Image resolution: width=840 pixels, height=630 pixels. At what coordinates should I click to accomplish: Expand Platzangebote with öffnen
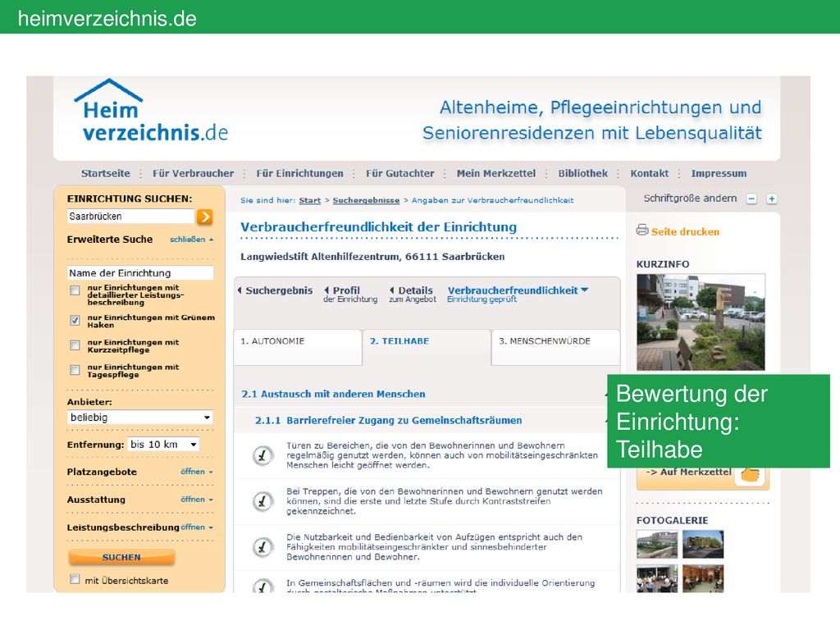tap(197, 472)
